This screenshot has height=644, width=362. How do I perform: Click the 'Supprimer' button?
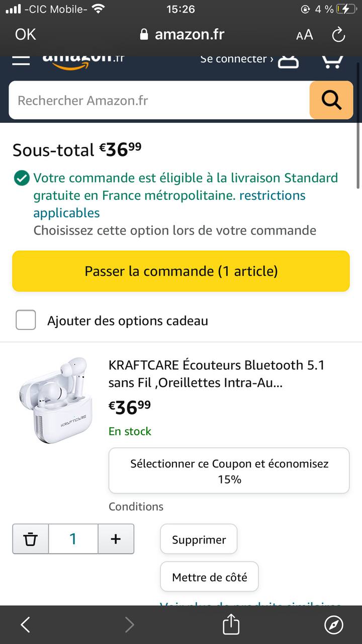[199, 540]
